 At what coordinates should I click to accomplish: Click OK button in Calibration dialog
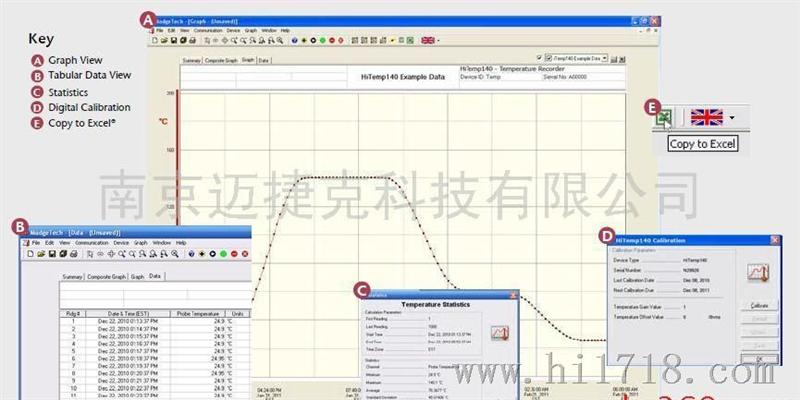coord(759,359)
